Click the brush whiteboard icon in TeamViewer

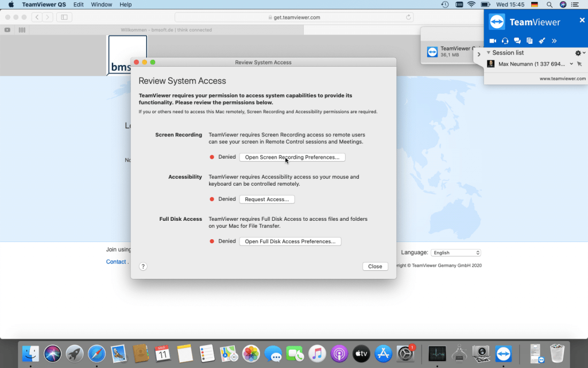(x=542, y=41)
